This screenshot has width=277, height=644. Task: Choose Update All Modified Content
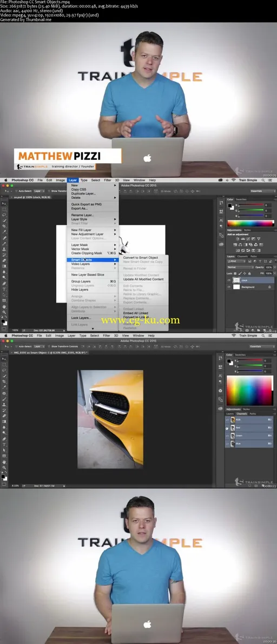144,279
